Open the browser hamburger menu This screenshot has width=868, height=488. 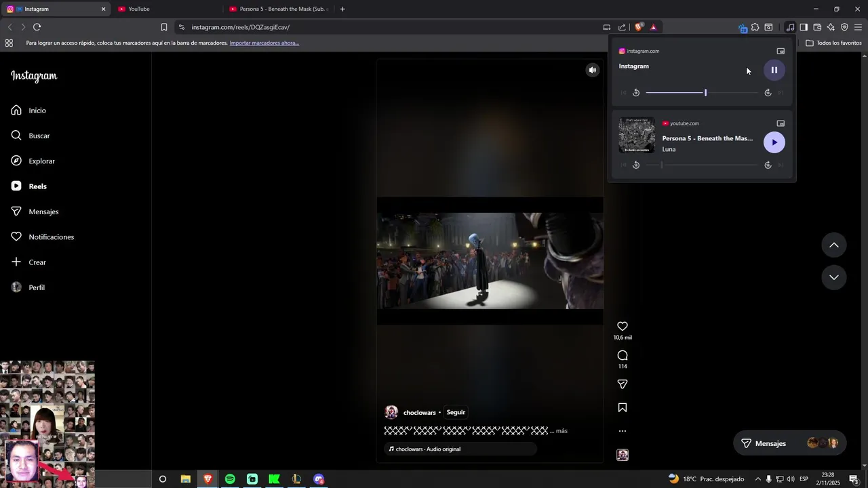tap(858, 27)
